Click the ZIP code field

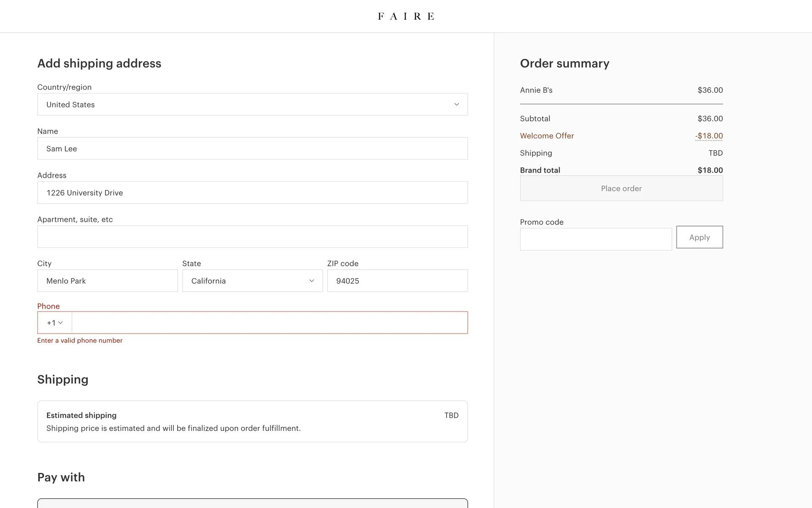click(397, 281)
